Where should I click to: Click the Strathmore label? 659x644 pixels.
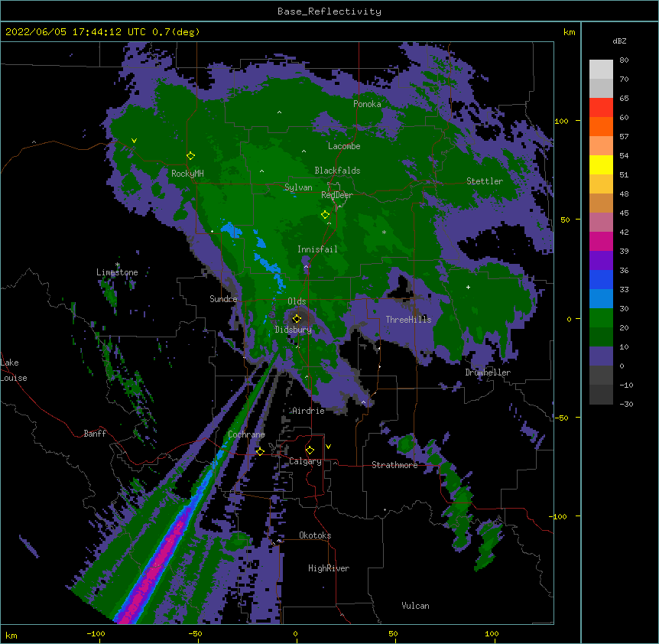point(394,465)
